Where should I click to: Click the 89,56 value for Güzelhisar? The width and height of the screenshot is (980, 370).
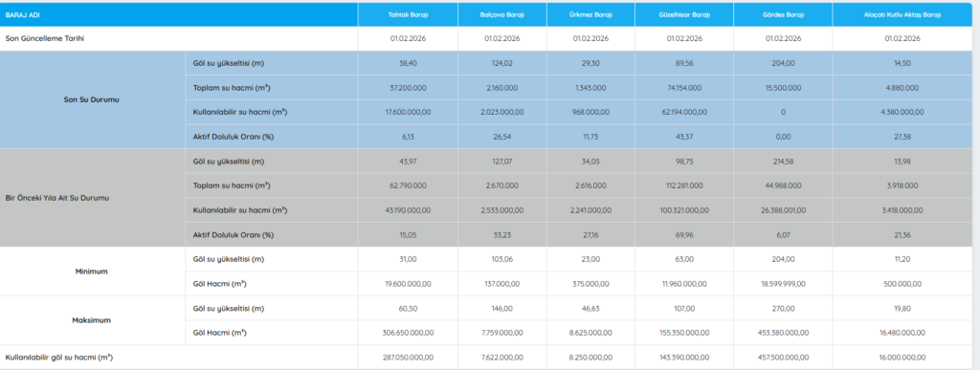(x=684, y=63)
